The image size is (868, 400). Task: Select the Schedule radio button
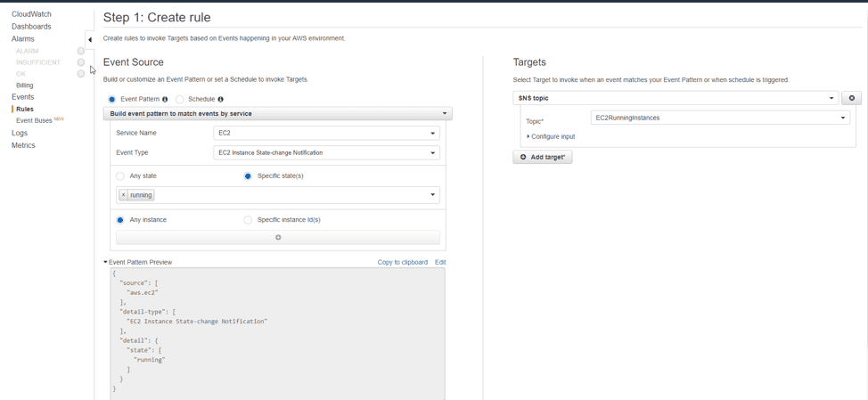pyautogui.click(x=179, y=100)
